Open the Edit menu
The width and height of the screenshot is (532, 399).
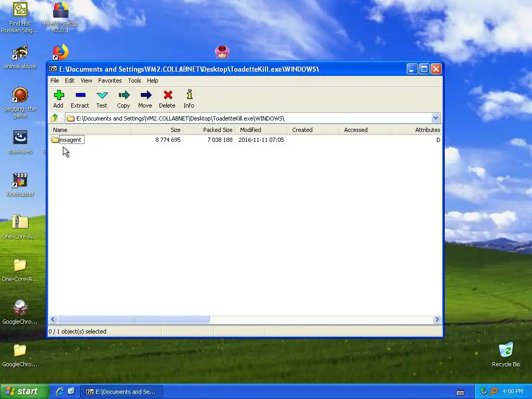[x=70, y=81]
